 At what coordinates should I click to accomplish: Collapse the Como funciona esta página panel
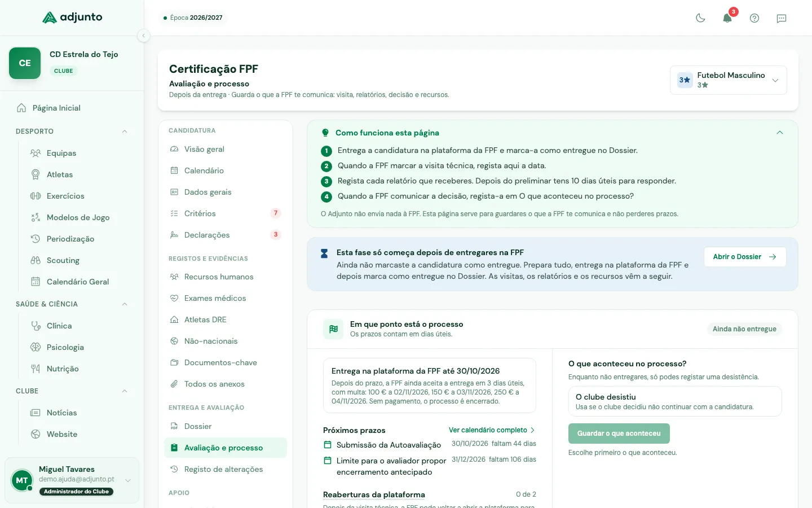pos(780,133)
